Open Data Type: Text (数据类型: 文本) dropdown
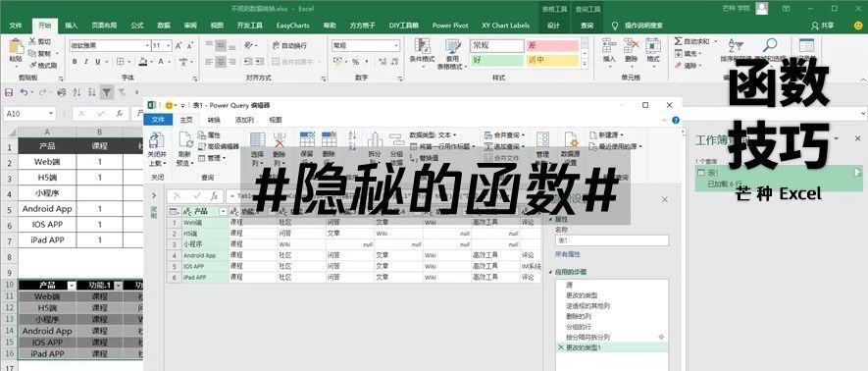This screenshot has height=371, width=868. click(x=455, y=135)
